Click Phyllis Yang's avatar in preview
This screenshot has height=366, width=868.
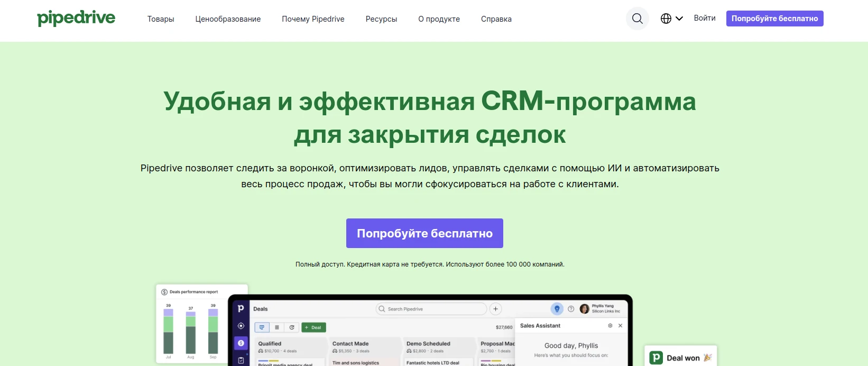pyautogui.click(x=584, y=309)
